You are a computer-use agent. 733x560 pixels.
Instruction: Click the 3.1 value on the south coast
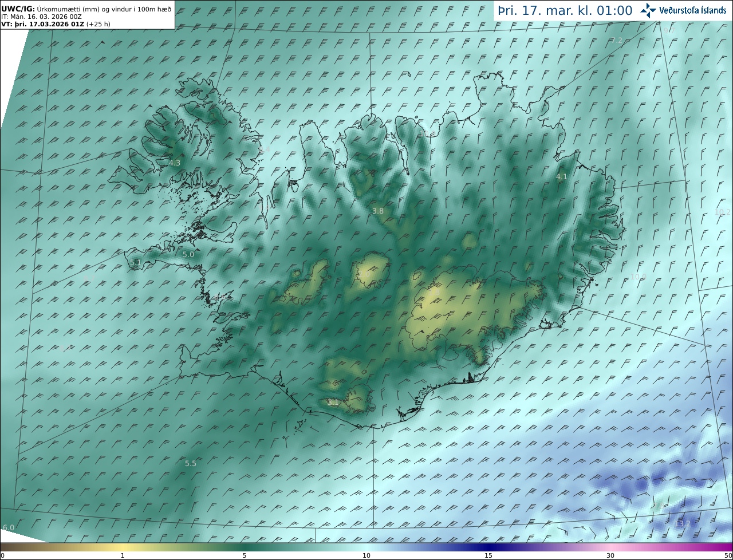click(x=333, y=403)
